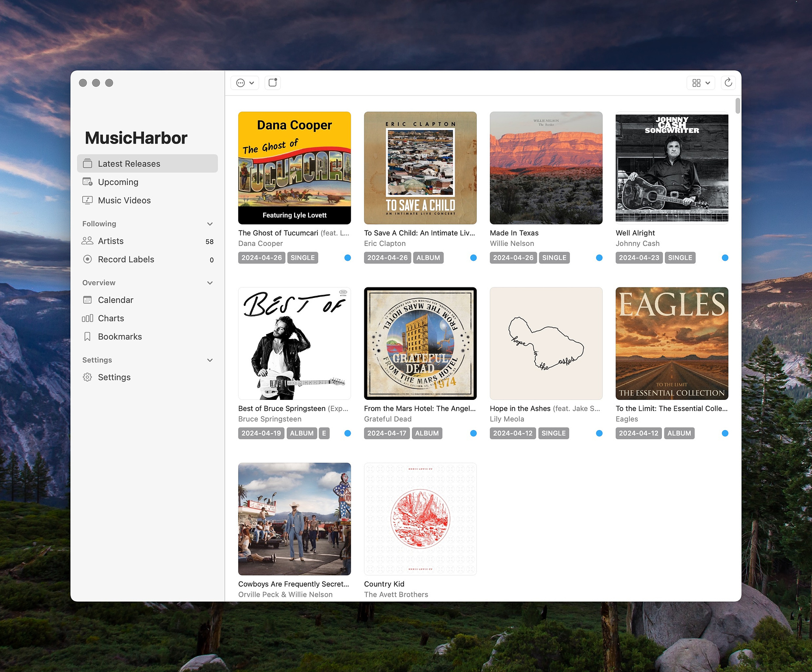Click the refresh releases icon
The width and height of the screenshot is (812, 672).
pos(728,83)
